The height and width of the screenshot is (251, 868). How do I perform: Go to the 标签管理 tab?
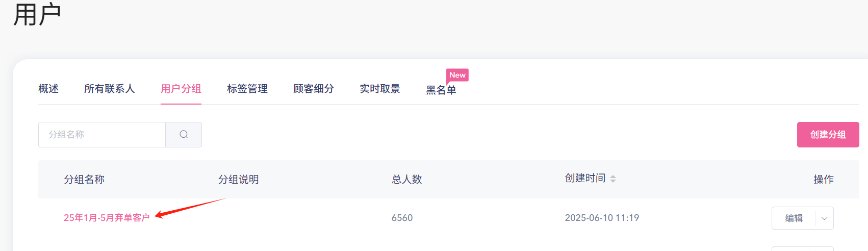click(x=247, y=89)
